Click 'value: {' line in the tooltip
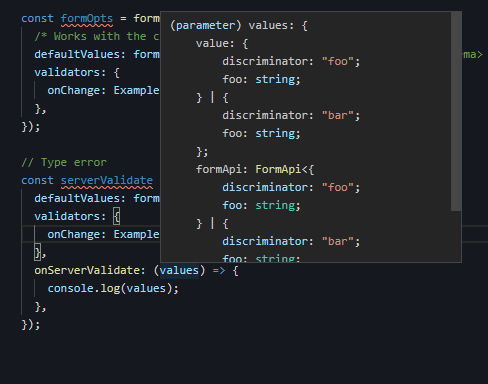 [222, 44]
